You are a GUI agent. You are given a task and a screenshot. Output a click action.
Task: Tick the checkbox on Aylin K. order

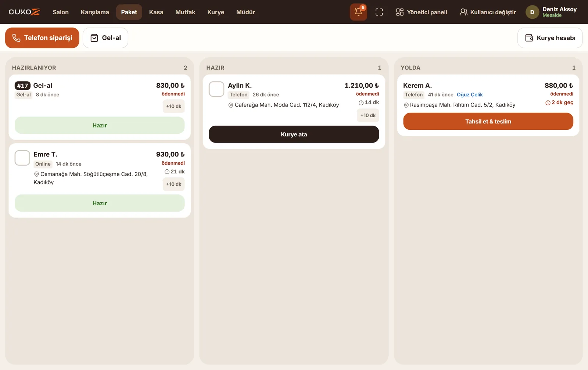tap(216, 89)
